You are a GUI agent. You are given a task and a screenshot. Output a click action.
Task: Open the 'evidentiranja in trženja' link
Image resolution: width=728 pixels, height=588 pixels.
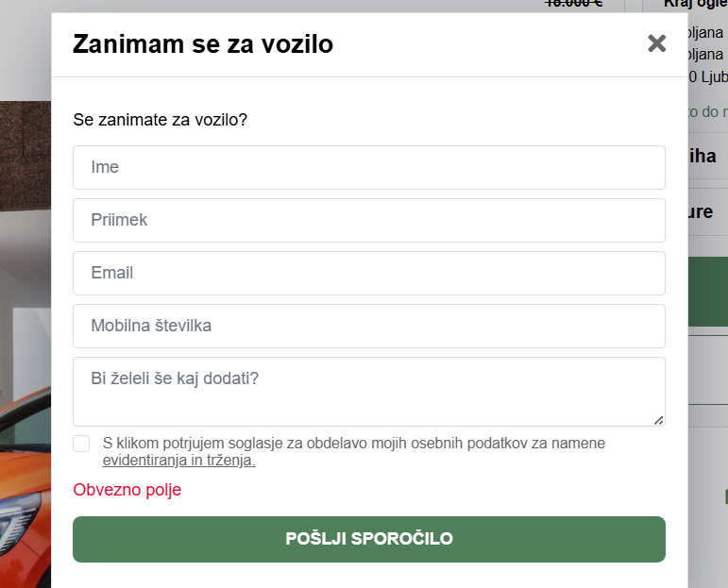coord(178,462)
